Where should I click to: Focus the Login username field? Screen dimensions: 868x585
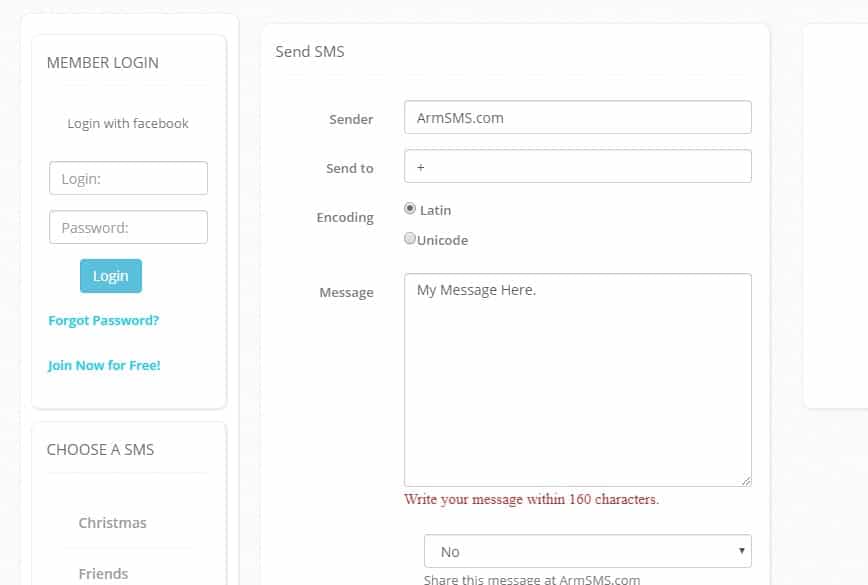(128, 178)
